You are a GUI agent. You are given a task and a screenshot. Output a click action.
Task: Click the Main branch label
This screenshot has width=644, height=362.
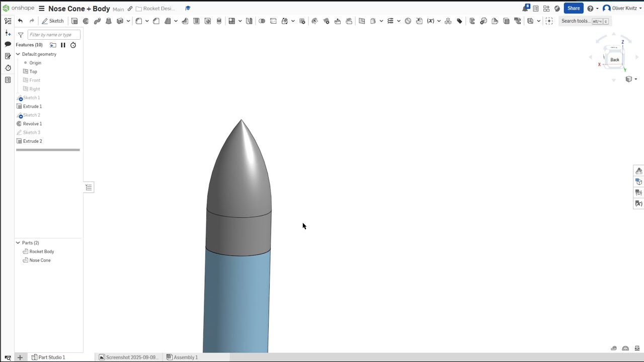[x=118, y=9]
